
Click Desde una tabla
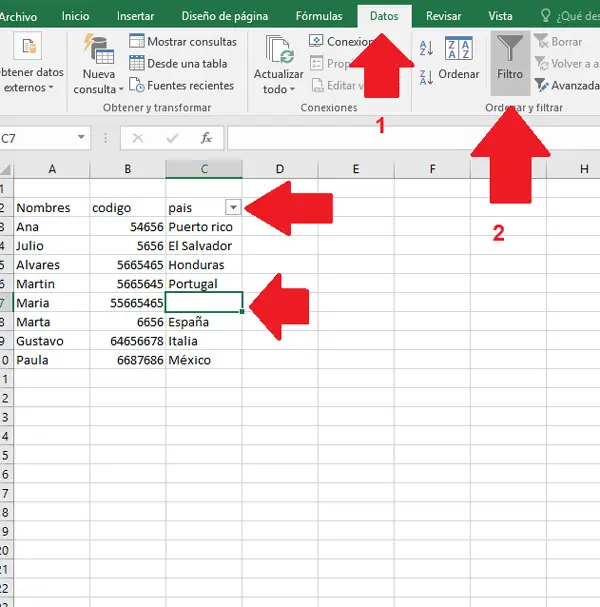178,63
